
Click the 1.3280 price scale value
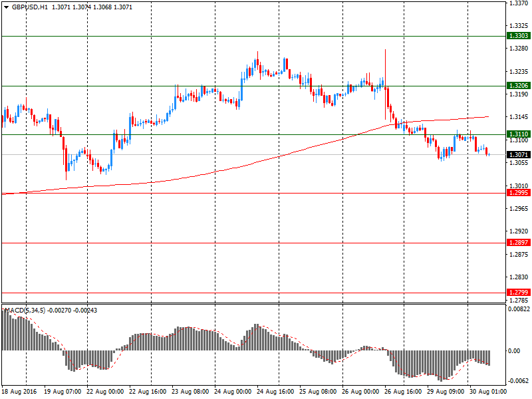519,49
